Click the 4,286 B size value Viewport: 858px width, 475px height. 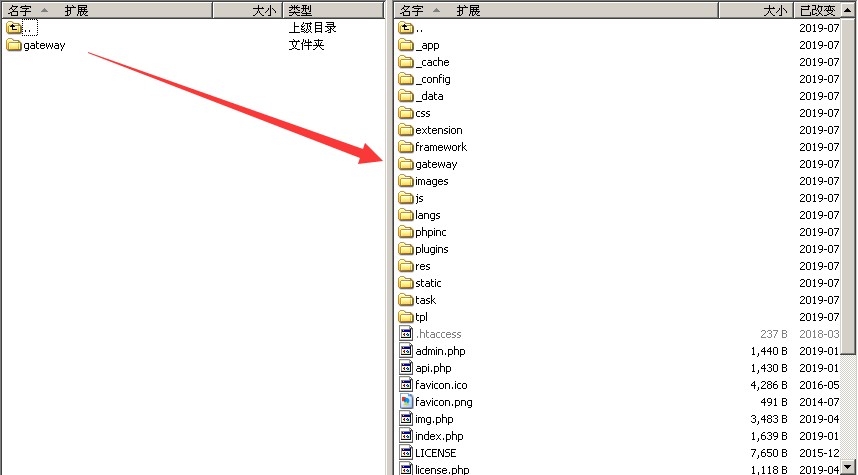769,385
